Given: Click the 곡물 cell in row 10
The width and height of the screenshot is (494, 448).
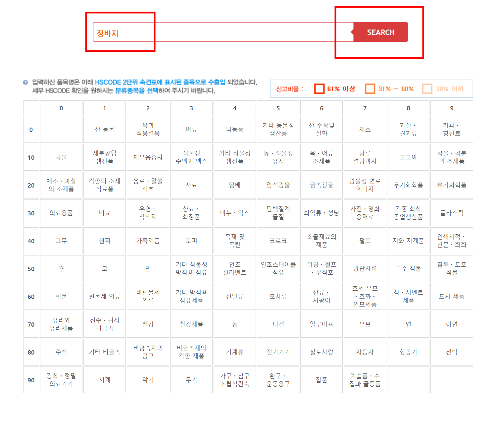Looking at the screenshot, I should [61, 157].
